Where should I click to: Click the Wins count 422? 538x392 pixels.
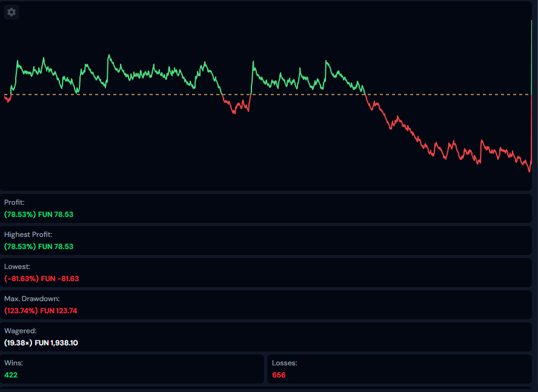coord(12,375)
